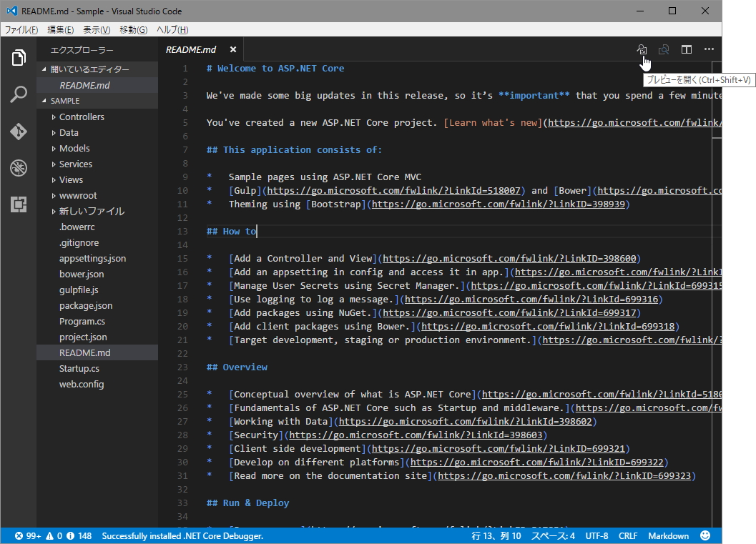Click the 'Successfully installed .NET Core Debugger' message

[x=182, y=536]
